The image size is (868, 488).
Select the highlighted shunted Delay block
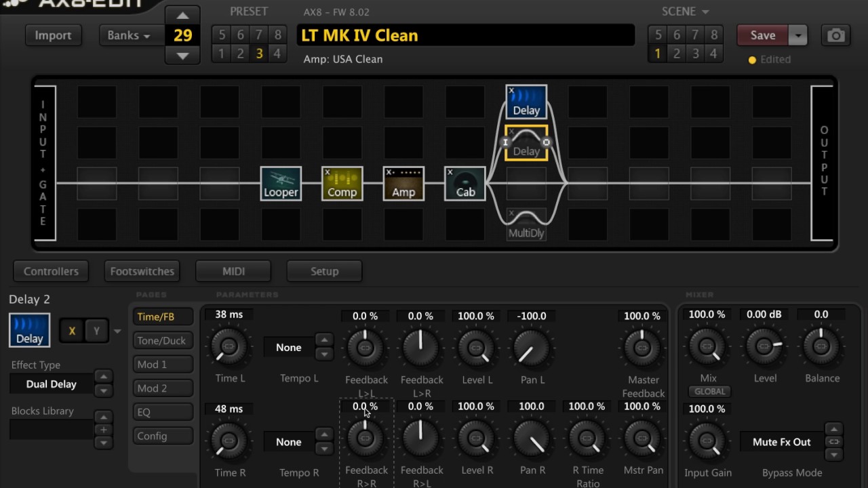pos(526,143)
